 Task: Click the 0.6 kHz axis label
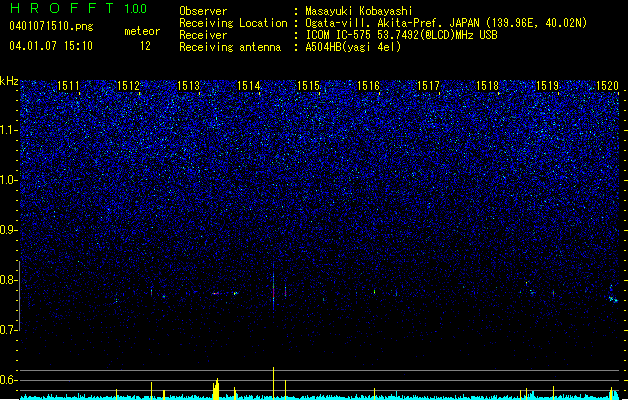(x=9, y=380)
